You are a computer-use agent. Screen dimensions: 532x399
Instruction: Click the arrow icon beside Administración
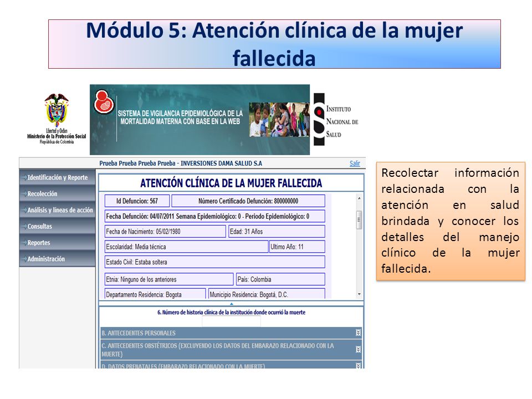pos(24,259)
